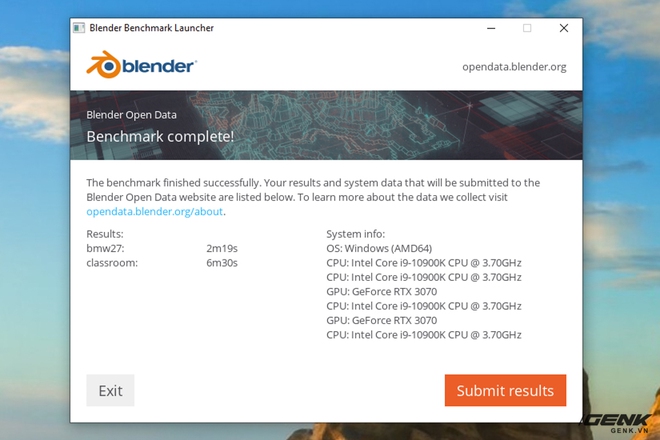Click the Submit results button
This screenshot has width=660, height=440.
505,390
